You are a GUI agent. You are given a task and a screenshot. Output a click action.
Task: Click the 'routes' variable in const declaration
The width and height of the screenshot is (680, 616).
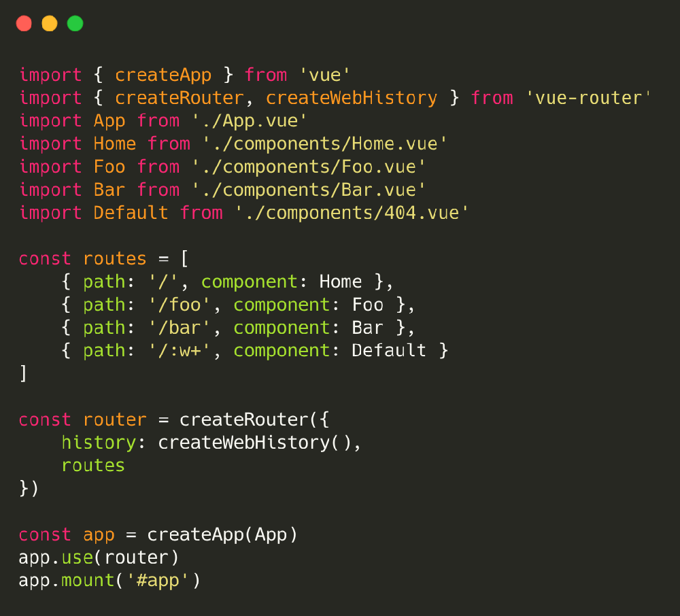114,259
